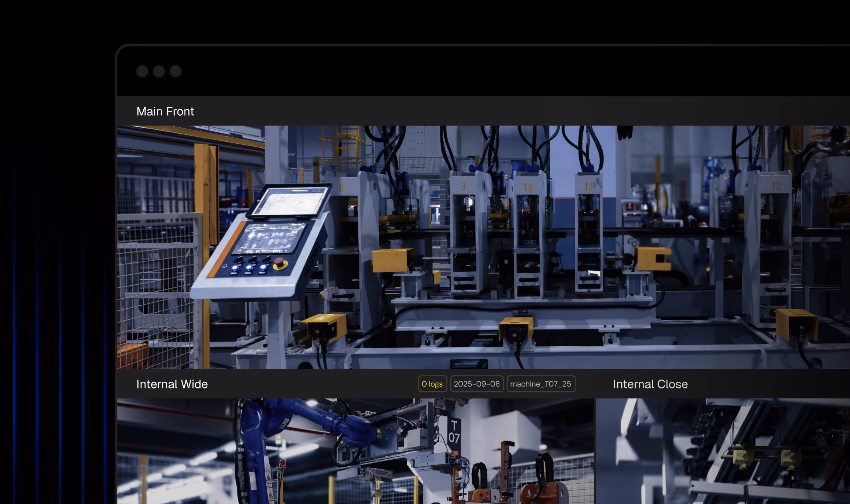This screenshot has height=504, width=850.
Task: Select the Internal Close heading
Action: tap(650, 384)
